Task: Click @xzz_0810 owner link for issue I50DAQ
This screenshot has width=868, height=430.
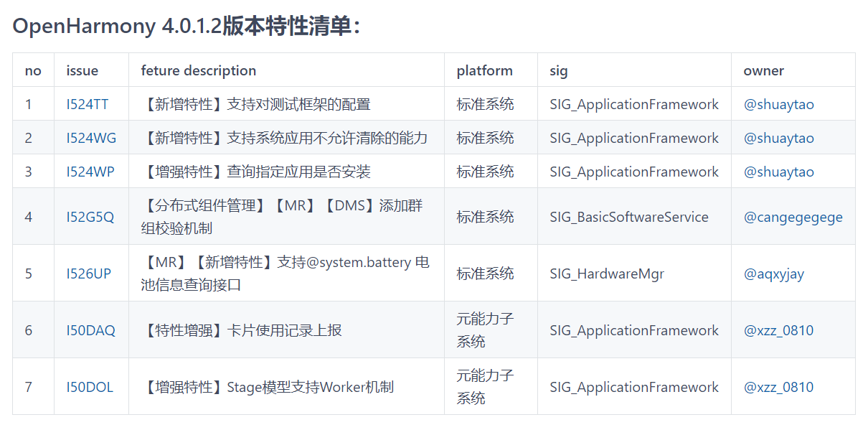Action: [x=778, y=330]
